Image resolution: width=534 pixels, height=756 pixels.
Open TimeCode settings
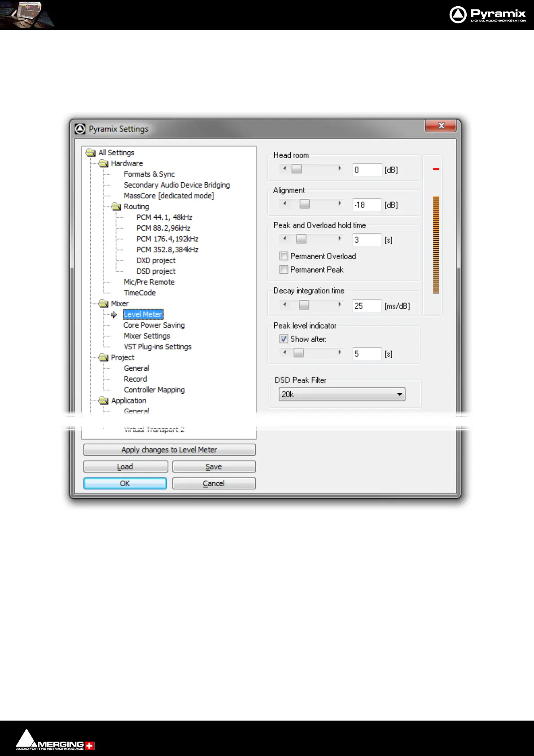coord(140,293)
